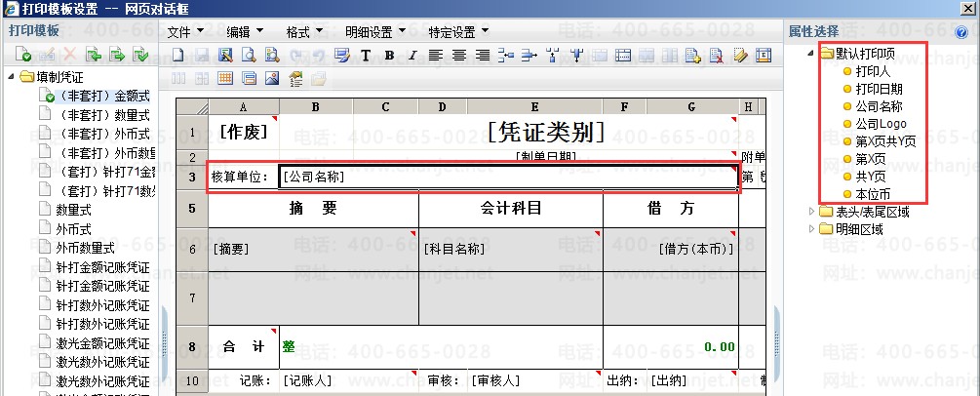Collapse the 填制凭证 tree folder
Image resolution: width=980 pixels, height=396 pixels.
click(12, 78)
